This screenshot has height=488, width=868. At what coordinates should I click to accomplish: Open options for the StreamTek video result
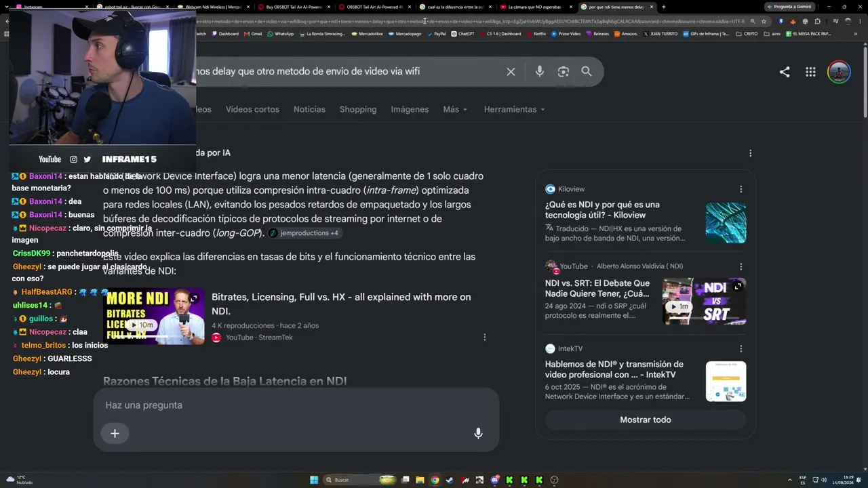[x=484, y=338]
